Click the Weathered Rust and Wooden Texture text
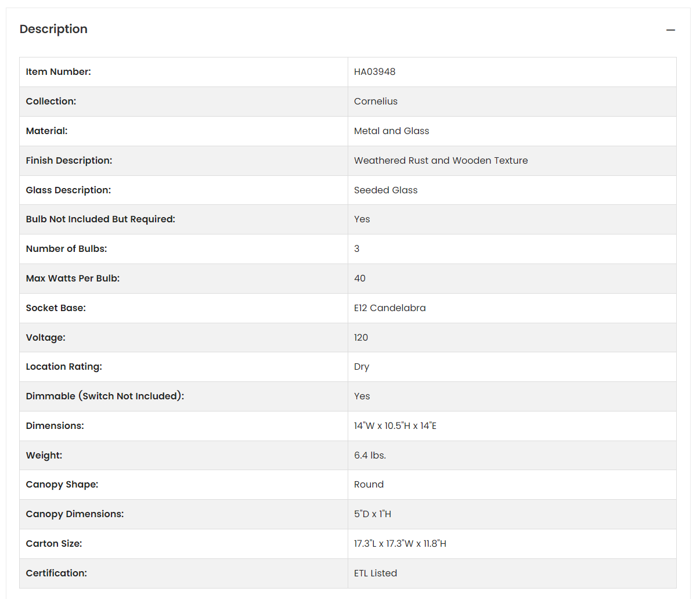 pos(441,161)
